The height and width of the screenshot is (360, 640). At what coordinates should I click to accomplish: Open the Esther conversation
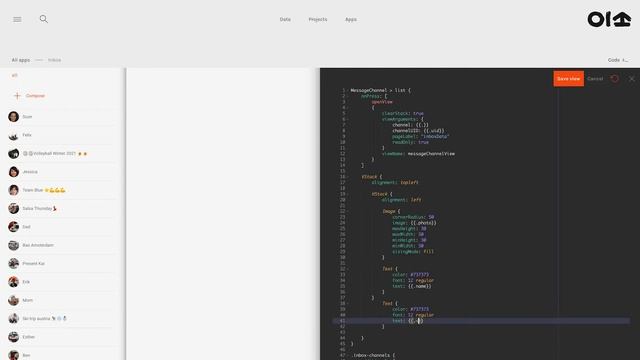click(x=62, y=337)
